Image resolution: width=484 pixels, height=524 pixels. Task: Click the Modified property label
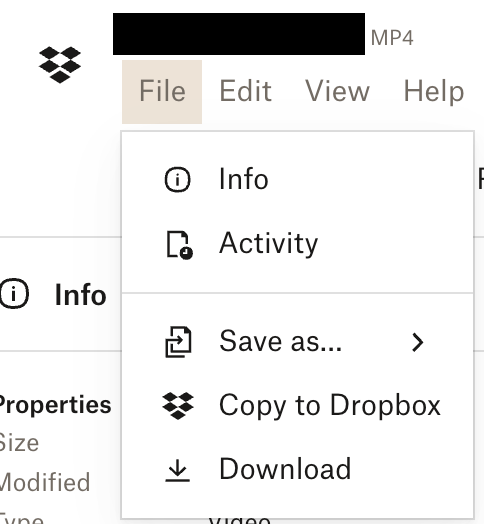click(45, 482)
